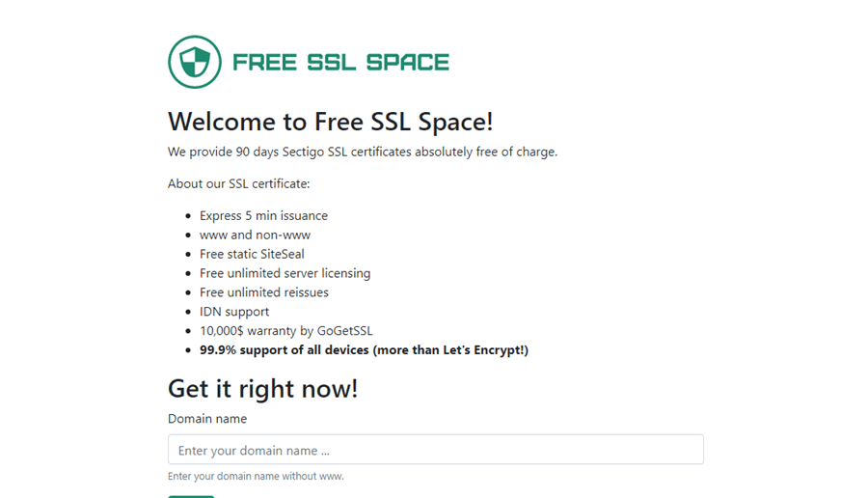Focus the Enter your domain name input
The image size is (868, 498).
[435, 450]
